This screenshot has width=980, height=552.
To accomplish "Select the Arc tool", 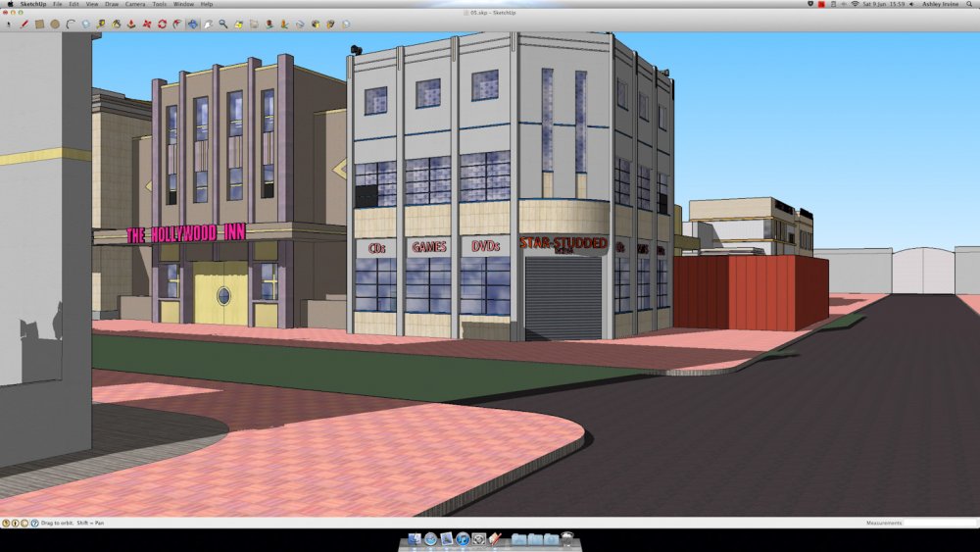I will pyautogui.click(x=71, y=24).
